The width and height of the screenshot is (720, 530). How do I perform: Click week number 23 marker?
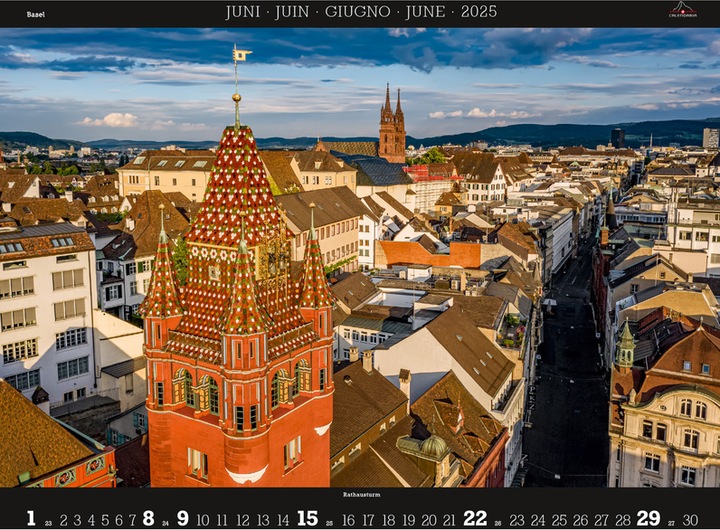[48, 523]
